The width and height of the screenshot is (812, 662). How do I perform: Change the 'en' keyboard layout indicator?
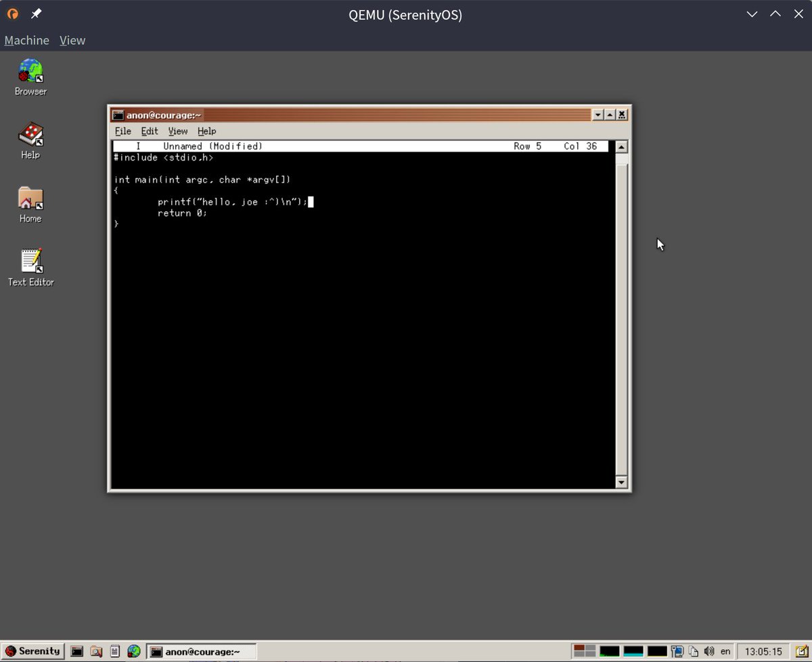(725, 651)
